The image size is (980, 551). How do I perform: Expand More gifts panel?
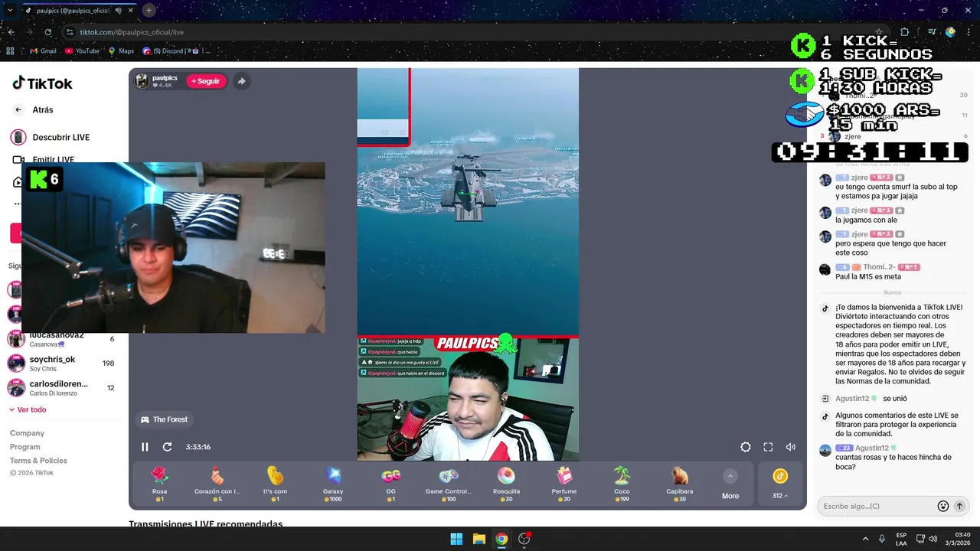[x=730, y=484]
